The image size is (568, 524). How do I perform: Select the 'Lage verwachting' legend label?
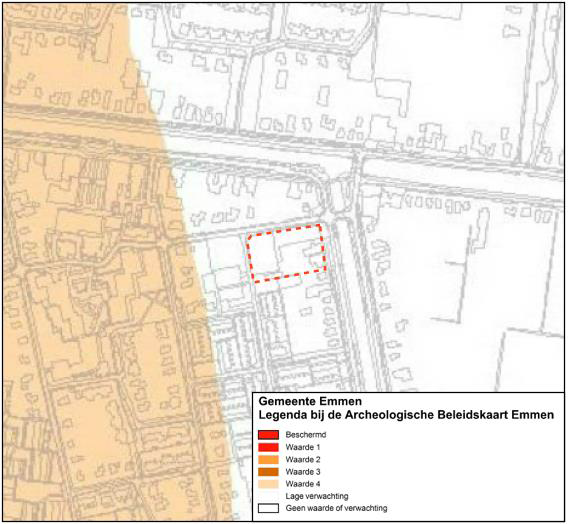coord(317,496)
